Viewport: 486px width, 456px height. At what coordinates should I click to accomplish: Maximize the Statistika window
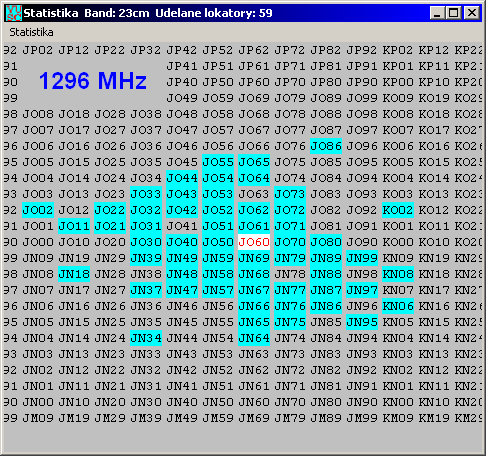click(454, 13)
